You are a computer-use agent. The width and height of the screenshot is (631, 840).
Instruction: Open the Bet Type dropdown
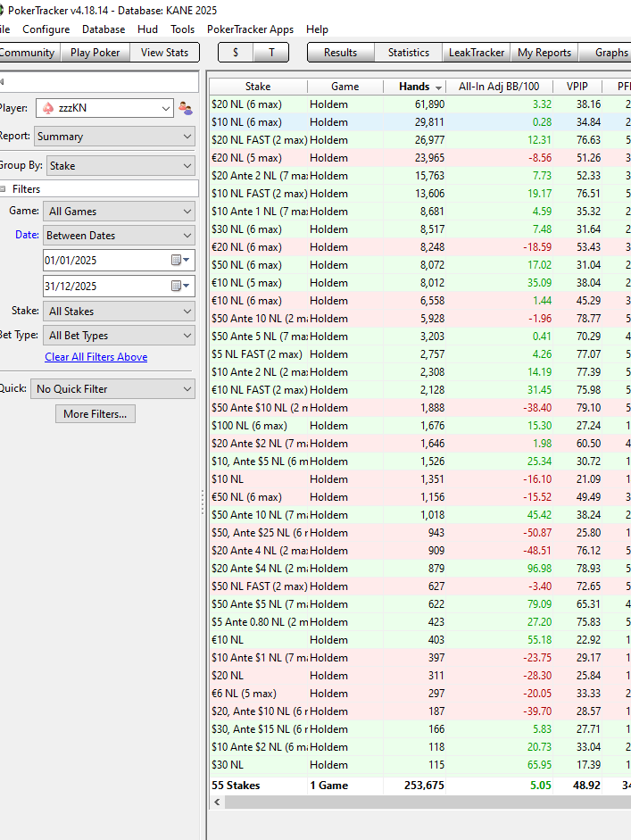tap(119, 336)
